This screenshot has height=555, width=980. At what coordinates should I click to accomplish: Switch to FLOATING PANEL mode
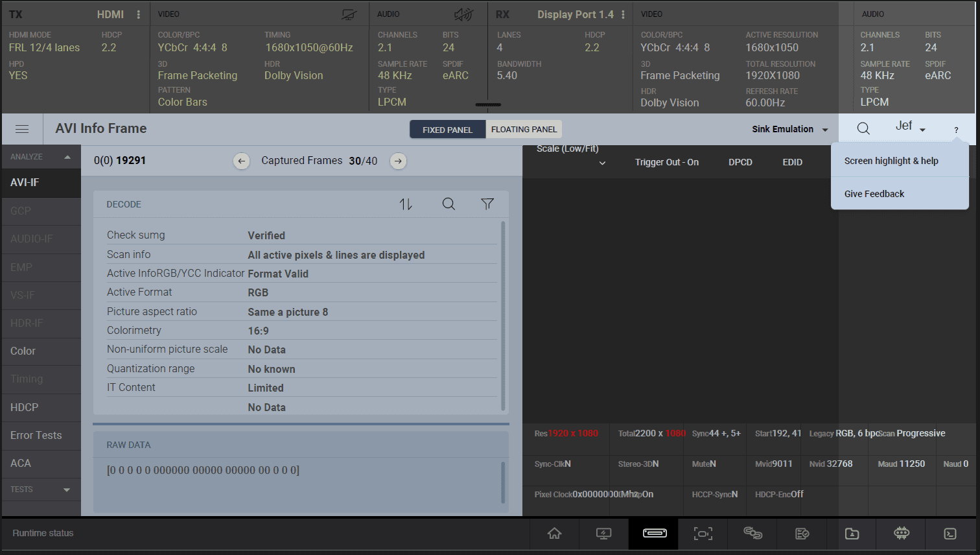point(524,130)
